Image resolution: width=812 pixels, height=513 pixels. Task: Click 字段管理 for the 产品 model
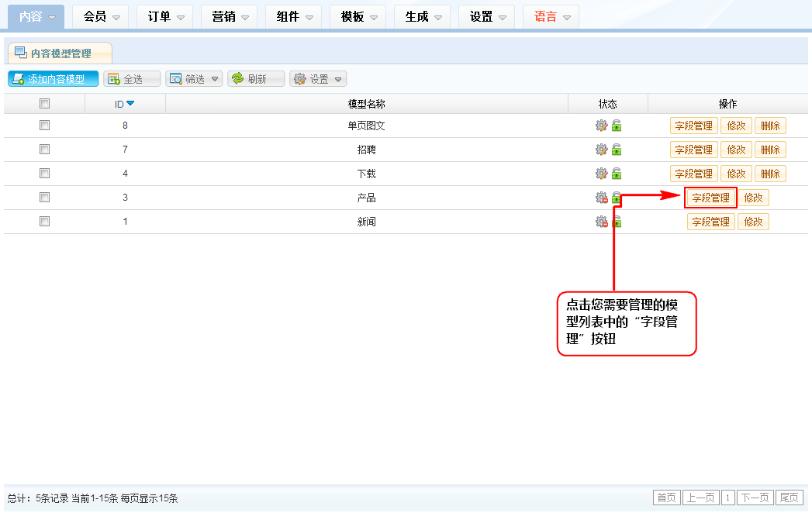[x=710, y=198]
